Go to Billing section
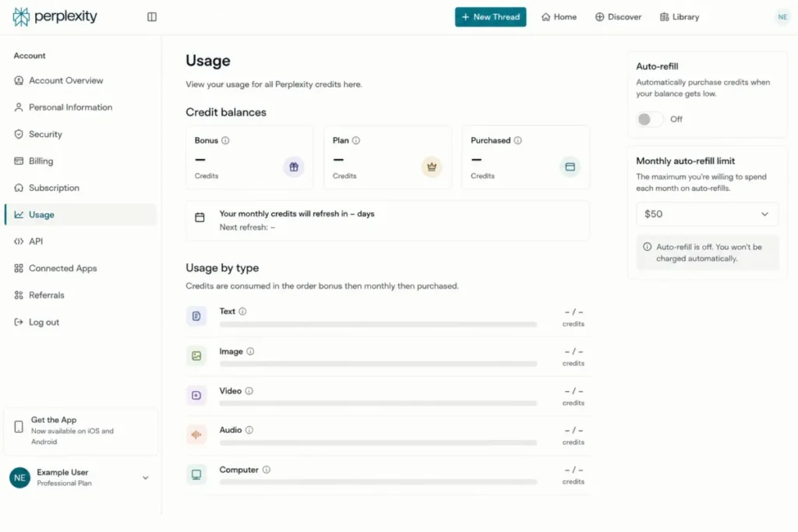 tap(81, 160)
